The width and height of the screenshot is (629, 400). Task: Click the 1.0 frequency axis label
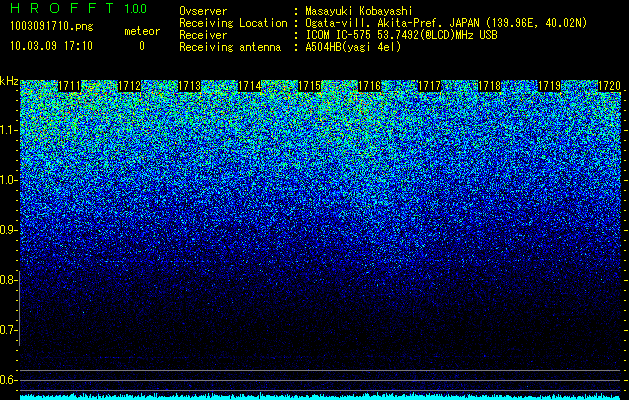pyautogui.click(x=8, y=180)
